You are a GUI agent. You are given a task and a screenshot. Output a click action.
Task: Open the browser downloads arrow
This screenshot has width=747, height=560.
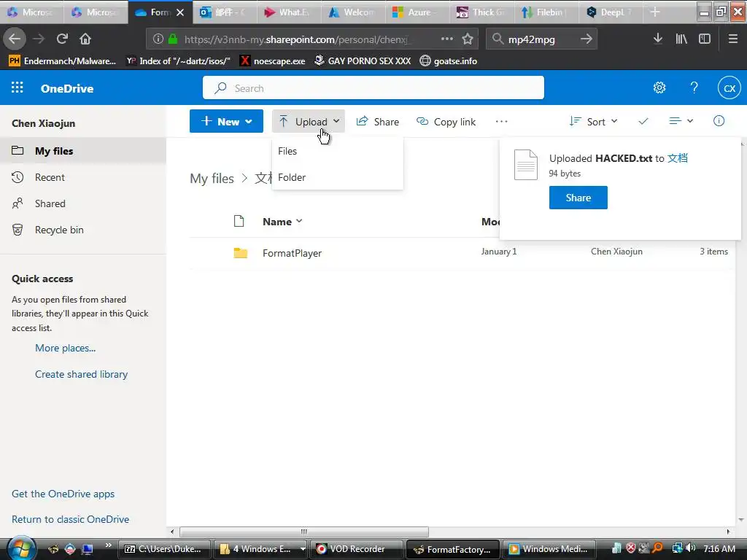[658, 39]
